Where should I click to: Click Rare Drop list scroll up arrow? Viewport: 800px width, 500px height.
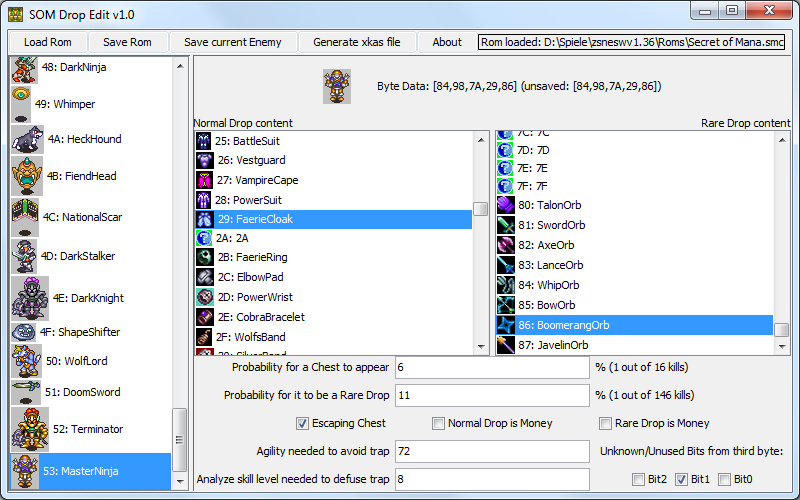point(782,140)
